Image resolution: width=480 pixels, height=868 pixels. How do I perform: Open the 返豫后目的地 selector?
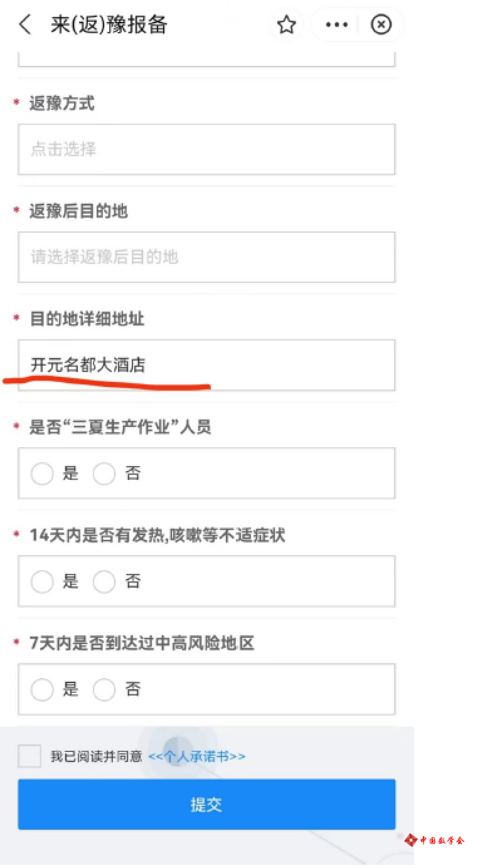(x=206, y=257)
